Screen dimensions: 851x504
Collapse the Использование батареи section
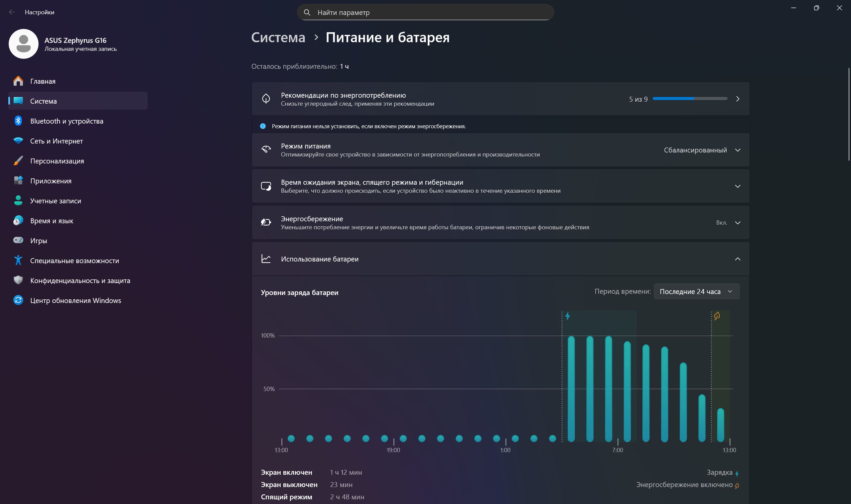point(738,259)
